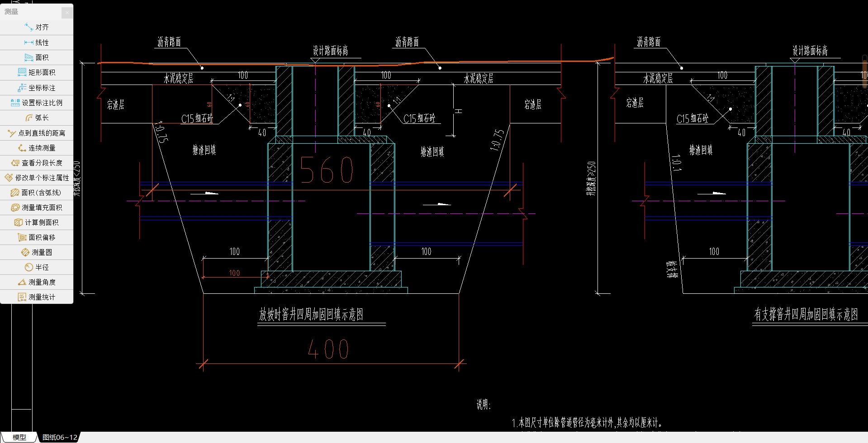Select the 测量填充面积 hatch area tool
Screen dimensions: 868x443
37,207
